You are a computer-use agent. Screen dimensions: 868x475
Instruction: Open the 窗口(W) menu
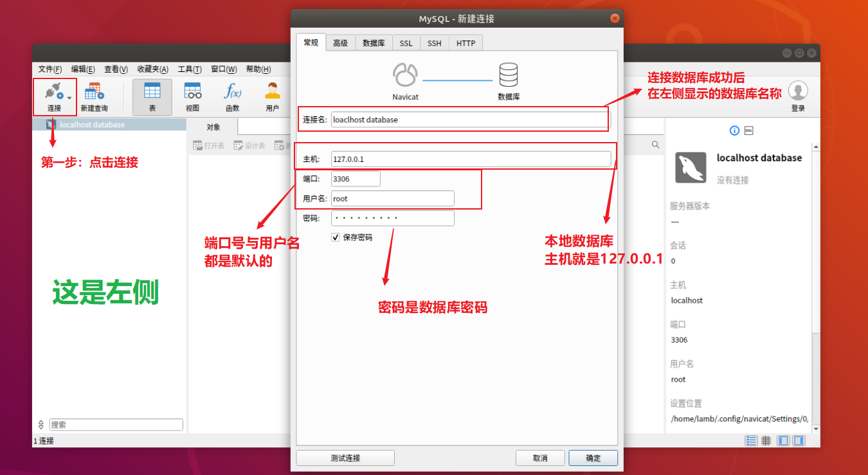[x=224, y=69]
